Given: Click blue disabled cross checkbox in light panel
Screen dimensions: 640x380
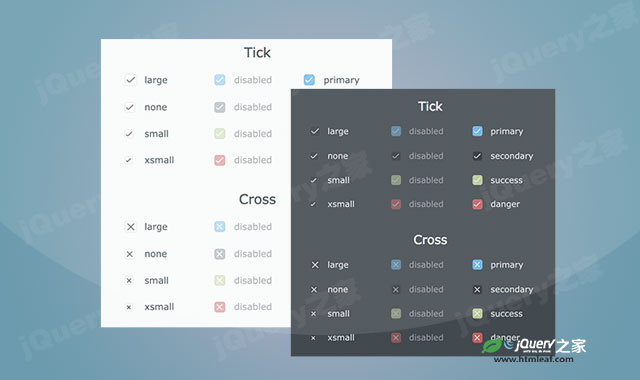Looking at the screenshot, I should click(220, 227).
